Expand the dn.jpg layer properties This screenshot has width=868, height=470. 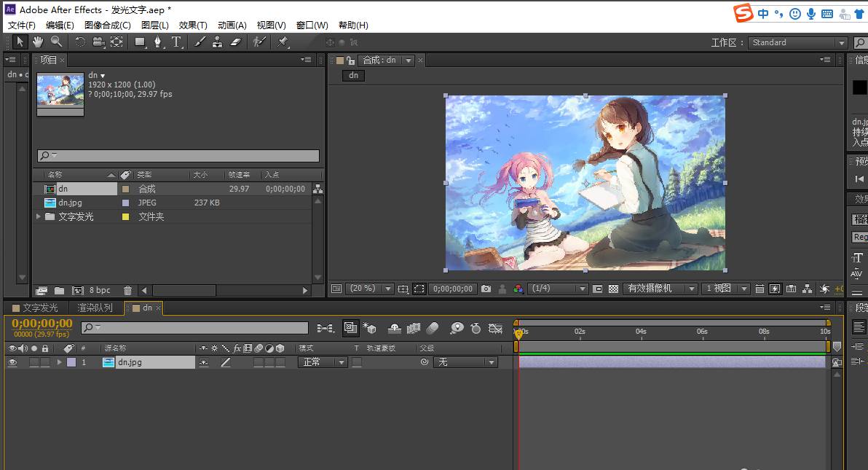(59, 362)
